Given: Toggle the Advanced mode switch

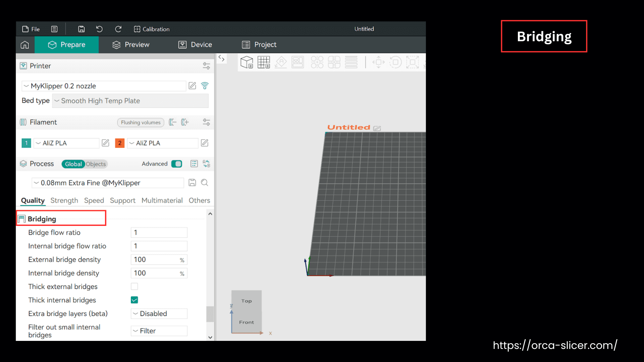Looking at the screenshot, I should click(x=176, y=164).
